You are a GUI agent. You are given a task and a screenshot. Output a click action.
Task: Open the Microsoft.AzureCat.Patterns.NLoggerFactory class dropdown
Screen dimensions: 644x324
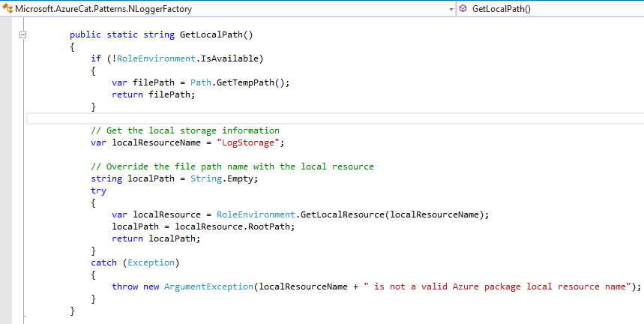pyautogui.click(x=228, y=8)
